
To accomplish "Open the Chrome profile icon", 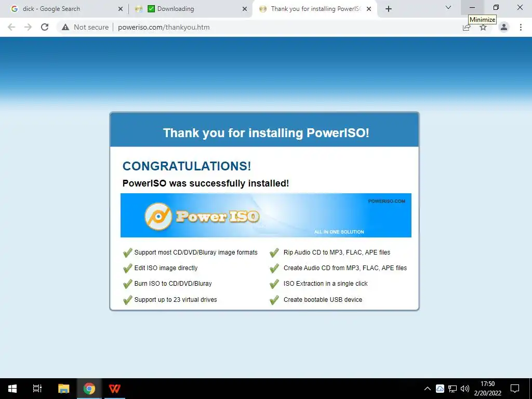I will tap(504, 27).
